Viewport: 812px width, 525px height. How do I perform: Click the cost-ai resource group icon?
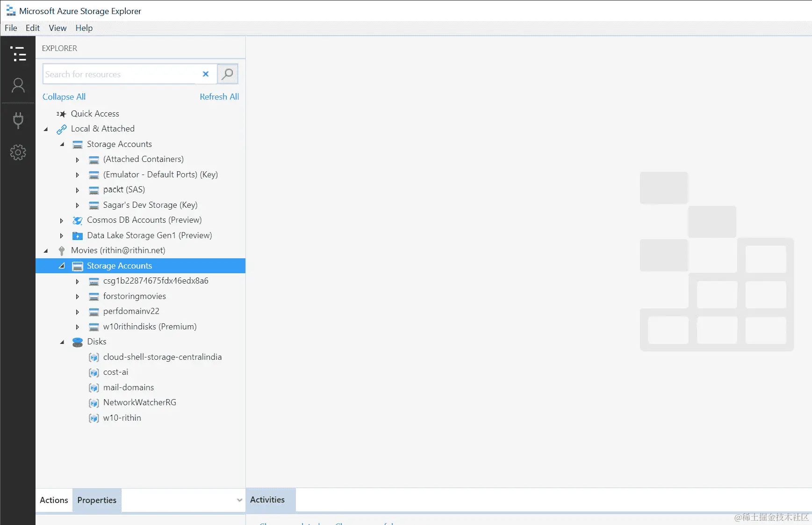click(94, 372)
